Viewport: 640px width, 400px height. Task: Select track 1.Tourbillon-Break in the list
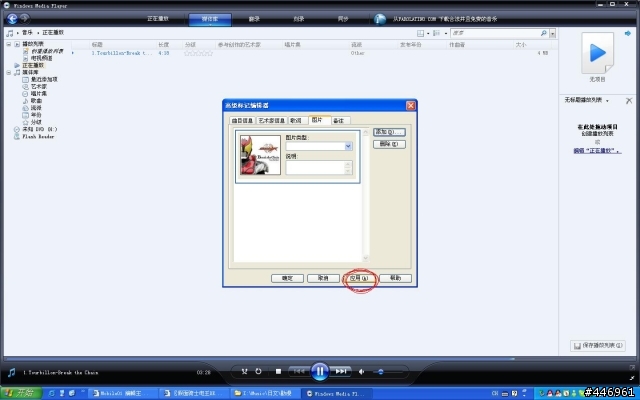click(x=122, y=53)
